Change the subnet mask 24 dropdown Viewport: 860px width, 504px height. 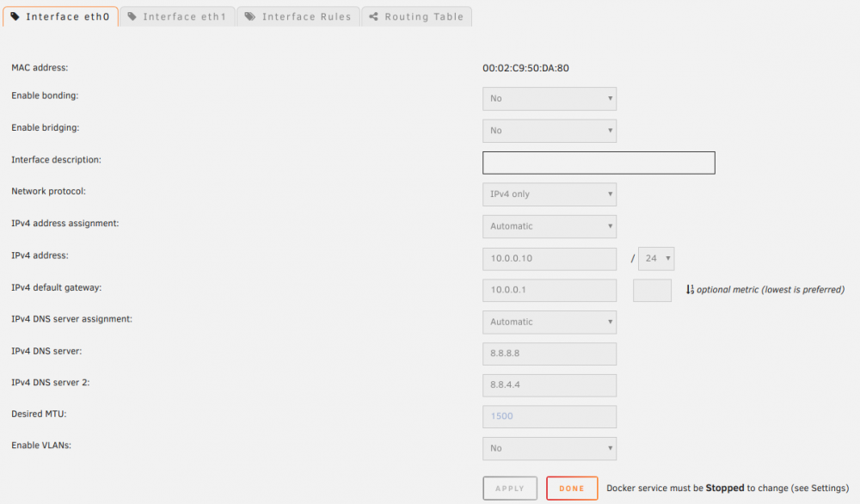click(656, 258)
